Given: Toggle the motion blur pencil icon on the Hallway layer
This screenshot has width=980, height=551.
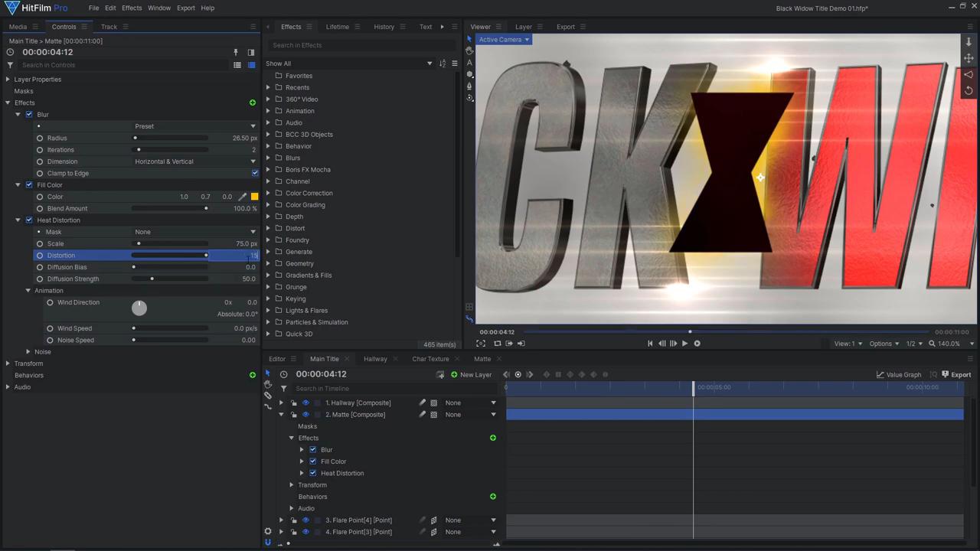Looking at the screenshot, I should (422, 403).
